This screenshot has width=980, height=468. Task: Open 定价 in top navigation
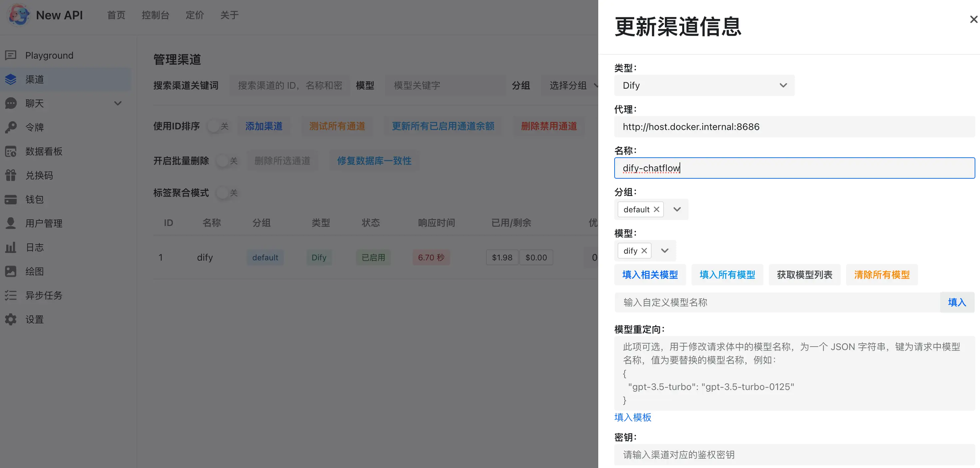pos(195,15)
